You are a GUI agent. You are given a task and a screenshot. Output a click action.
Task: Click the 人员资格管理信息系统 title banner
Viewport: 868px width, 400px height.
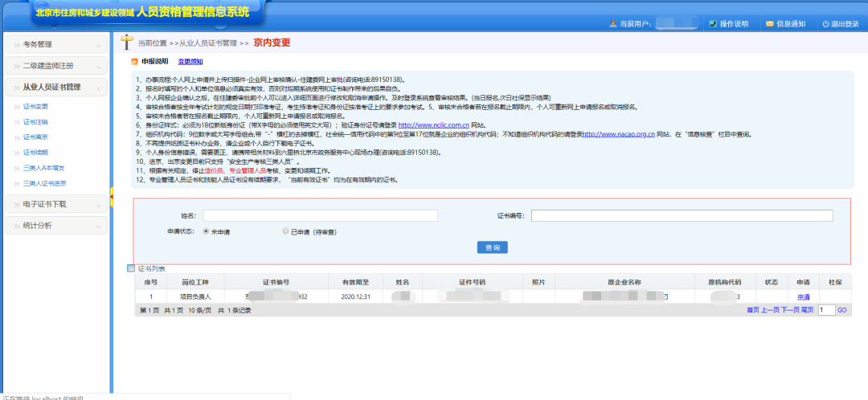pos(191,12)
